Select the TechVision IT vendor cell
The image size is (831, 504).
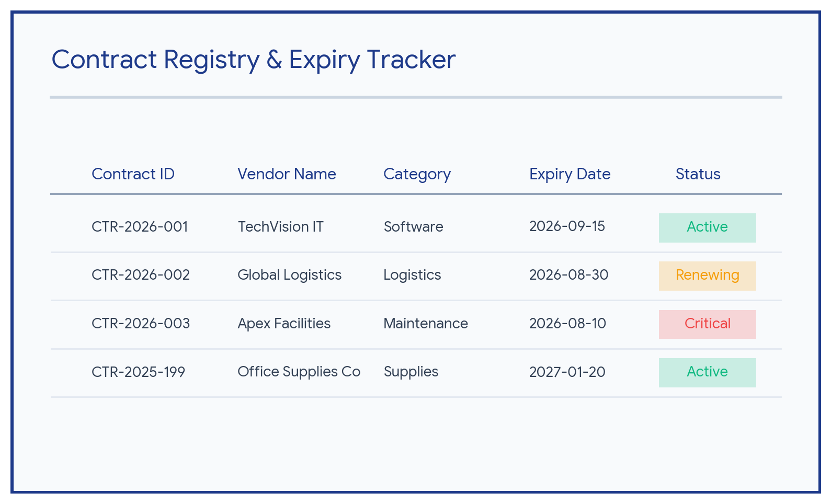(280, 227)
